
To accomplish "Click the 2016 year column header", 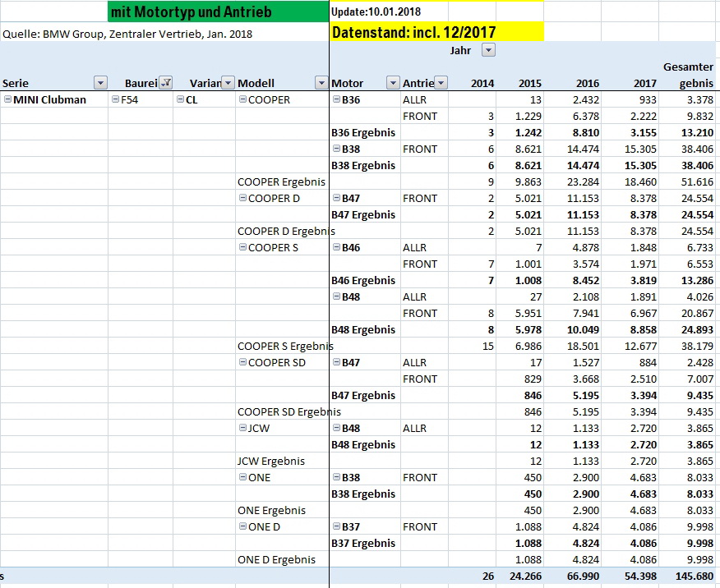I will coord(588,84).
